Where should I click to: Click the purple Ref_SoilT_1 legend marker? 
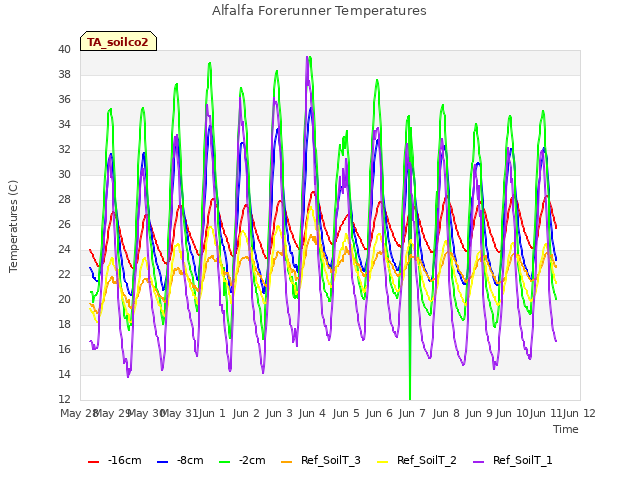point(478,462)
